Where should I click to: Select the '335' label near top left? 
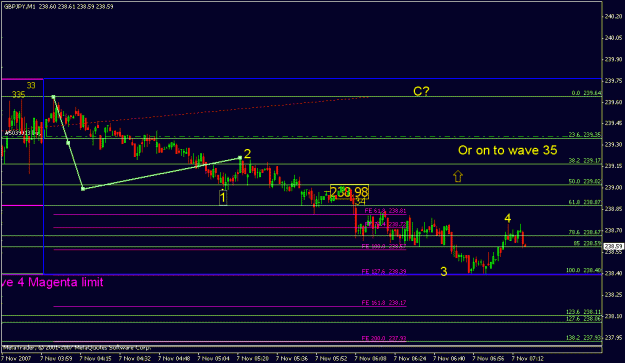18,94
